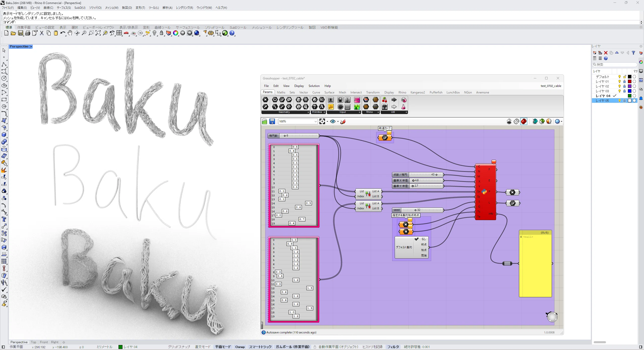The image size is (644, 350).
Task: Click the layer Filter funnel icon
Action: point(633,53)
